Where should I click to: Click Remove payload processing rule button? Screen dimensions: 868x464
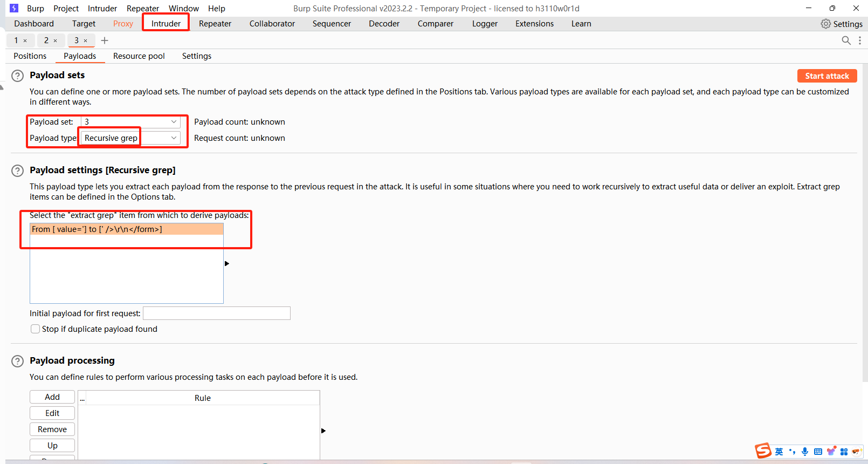pos(52,429)
